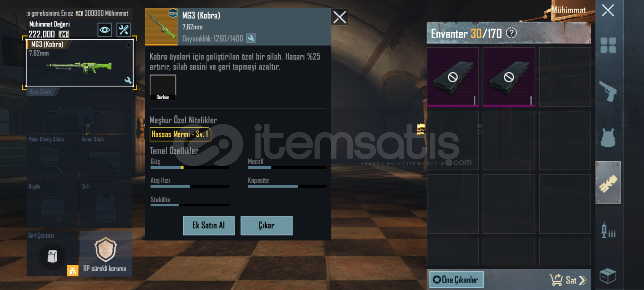Toggle the eye visibility icon above loadout
644x290 pixels.
[105, 30]
